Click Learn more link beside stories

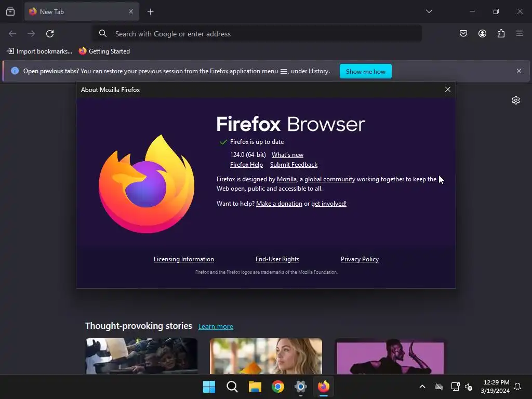[x=216, y=326]
